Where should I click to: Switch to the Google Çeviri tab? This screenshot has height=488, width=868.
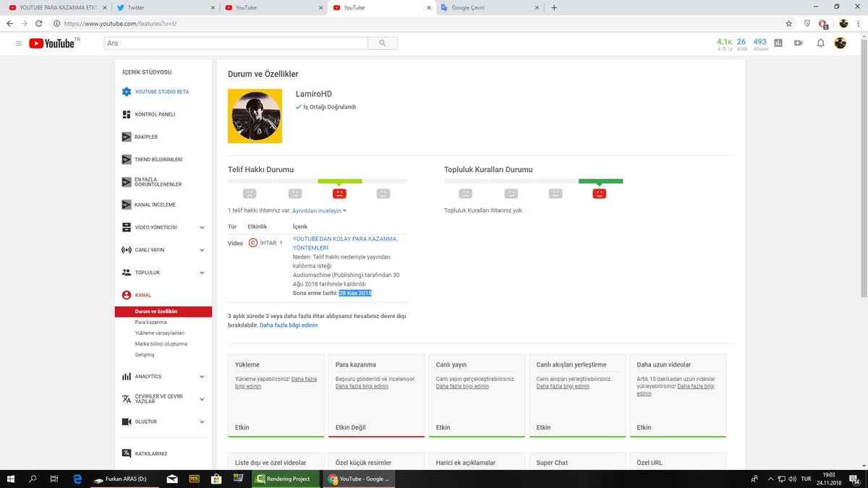[490, 8]
